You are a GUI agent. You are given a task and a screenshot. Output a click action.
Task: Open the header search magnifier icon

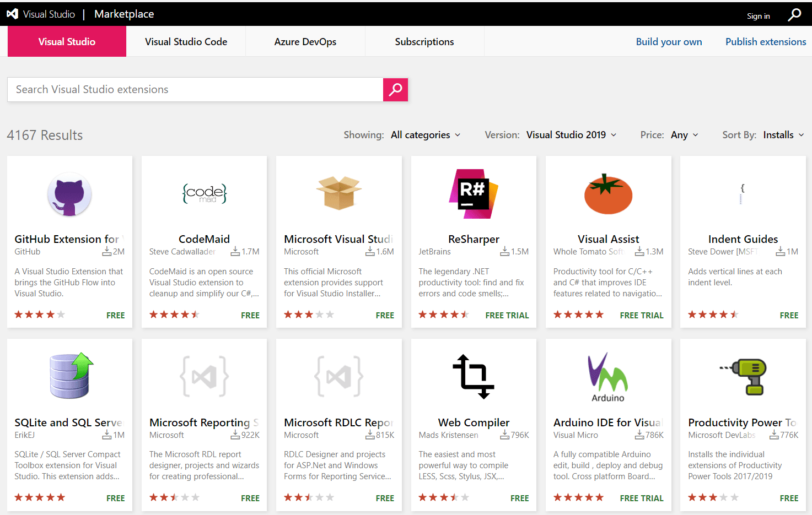[x=794, y=14]
